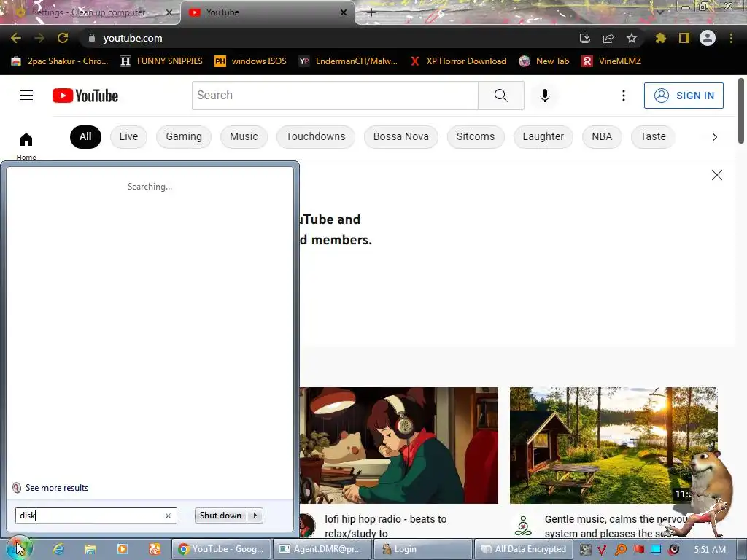
Task: Select the Sitcoms filter chip
Action: [x=476, y=136]
